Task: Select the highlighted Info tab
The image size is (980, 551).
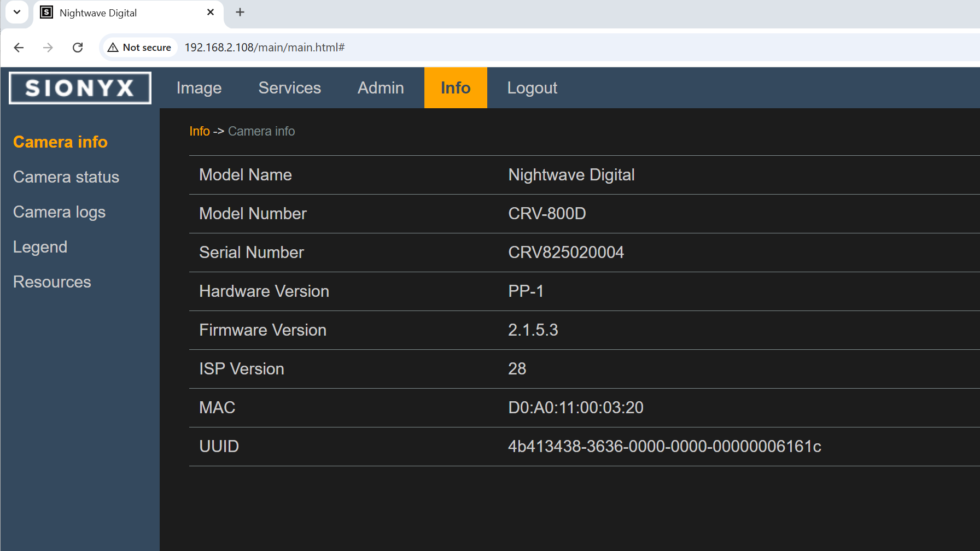Action: (x=455, y=88)
